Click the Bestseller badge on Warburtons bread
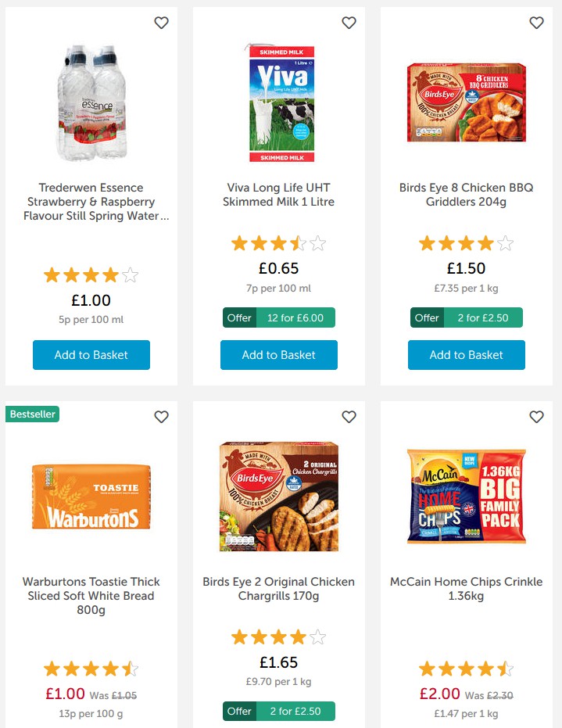The width and height of the screenshot is (562, 728). point(33,414)
